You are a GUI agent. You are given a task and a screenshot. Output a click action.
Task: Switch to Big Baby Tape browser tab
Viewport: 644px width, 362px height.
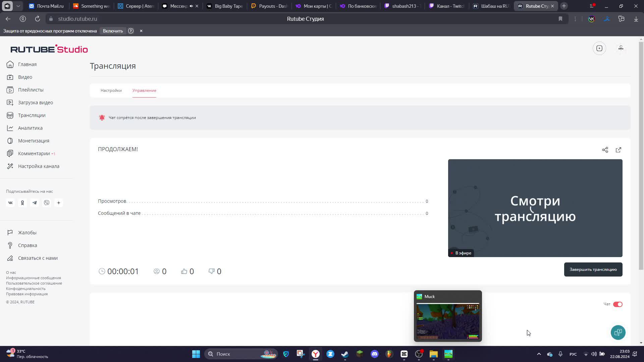(x=225, y=6)
